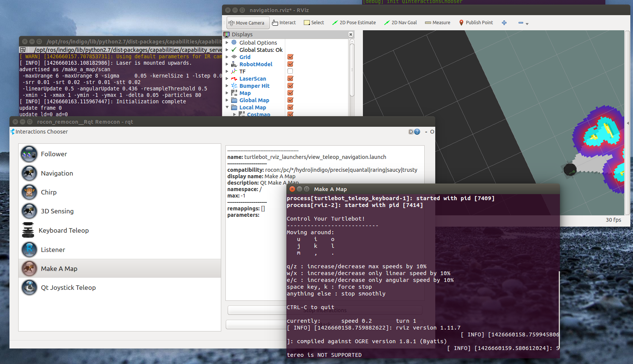Activate the Interact tool

tap(284, 23)
